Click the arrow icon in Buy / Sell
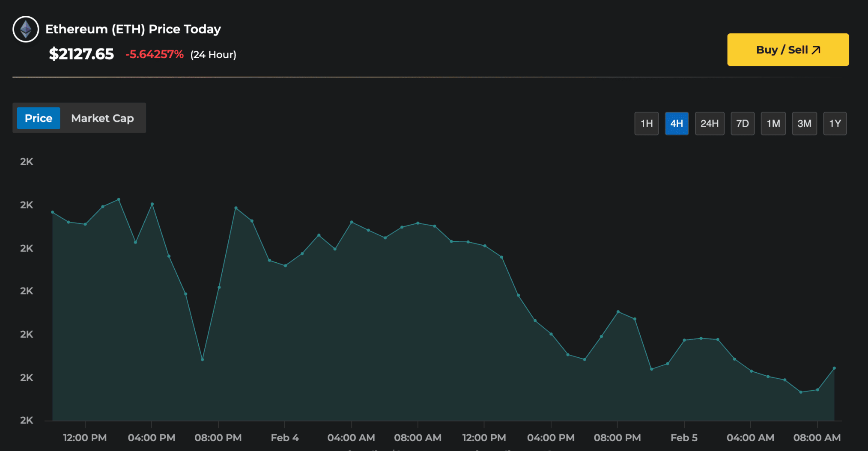The height and width of the screenshot is (451, 868). 816,50
